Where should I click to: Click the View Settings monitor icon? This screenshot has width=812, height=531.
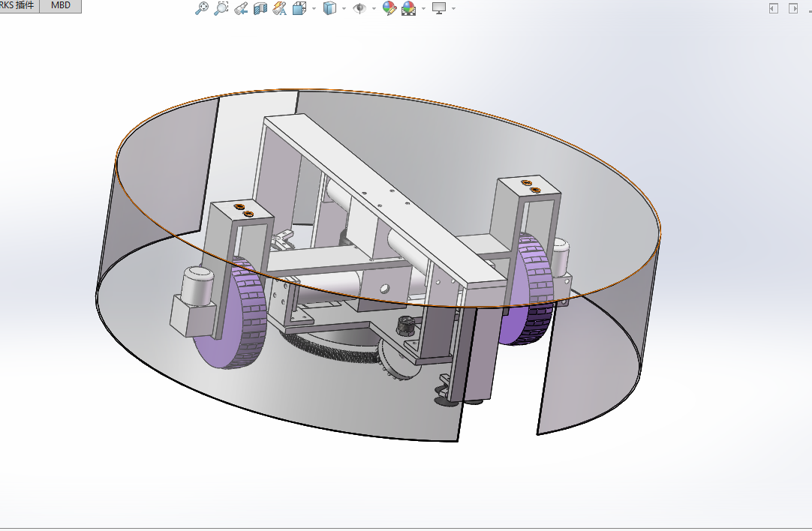click(439, 8)
